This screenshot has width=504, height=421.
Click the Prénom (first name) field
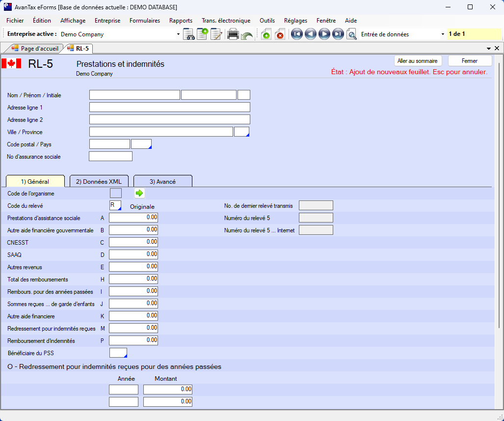pos(209,95)
